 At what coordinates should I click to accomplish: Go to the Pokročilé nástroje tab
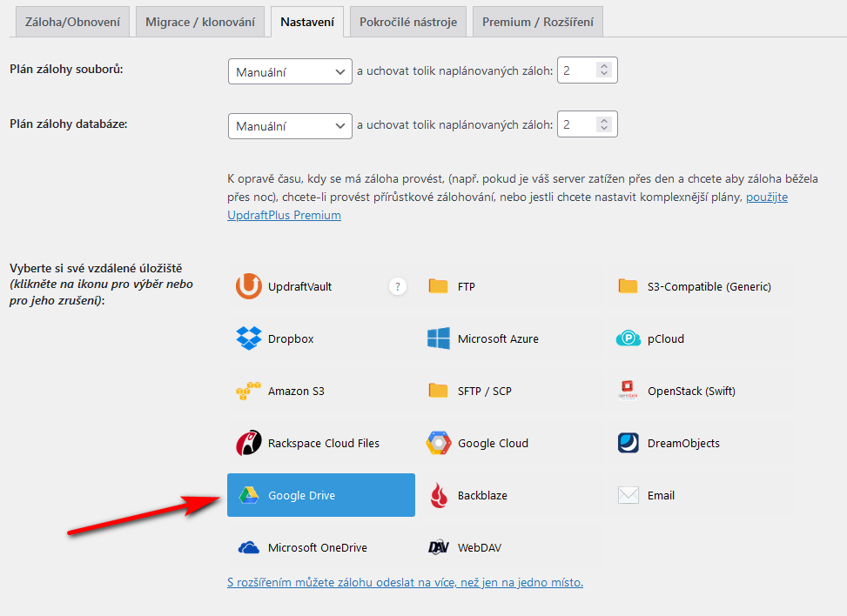(408, 22)
